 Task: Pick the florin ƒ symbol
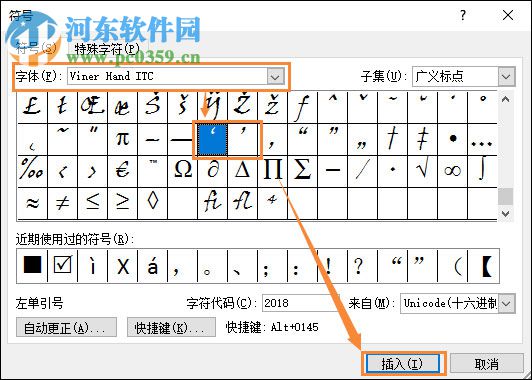pyautogui.click(x=302, y=107)
